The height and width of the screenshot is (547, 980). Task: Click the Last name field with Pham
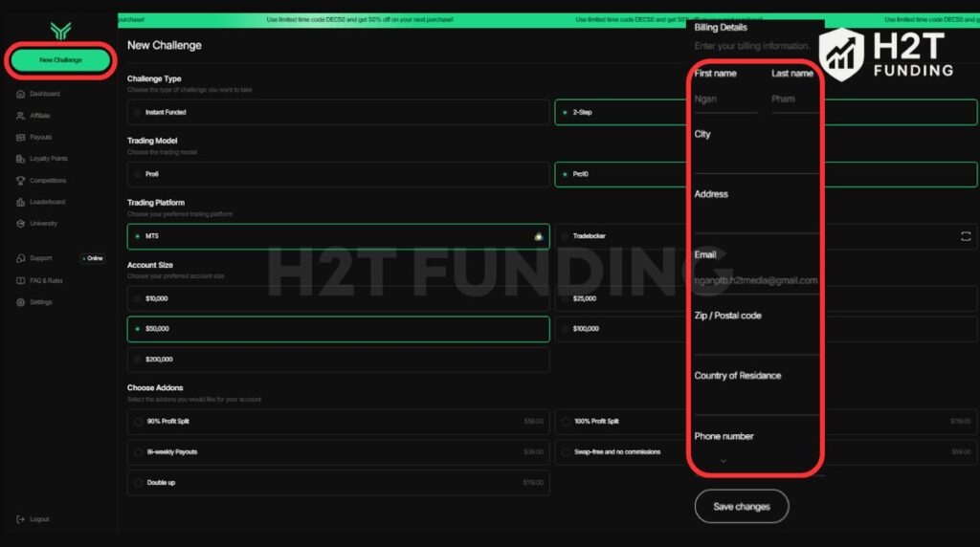(794, 99)
